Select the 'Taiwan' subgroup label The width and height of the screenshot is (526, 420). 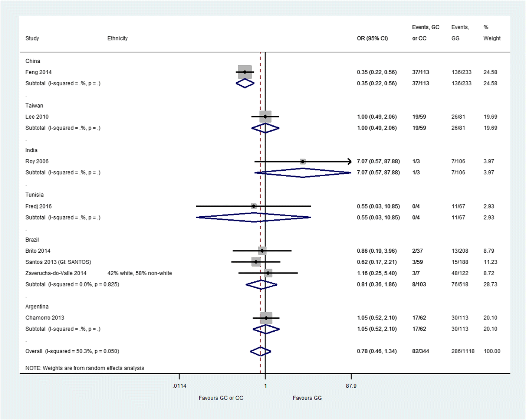point(34,105)
